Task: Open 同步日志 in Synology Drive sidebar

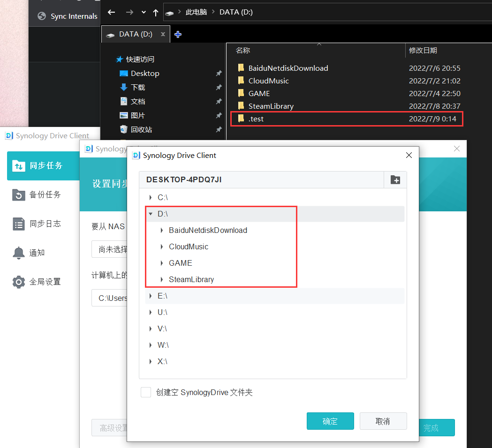Action: click(x=37, y=224)
